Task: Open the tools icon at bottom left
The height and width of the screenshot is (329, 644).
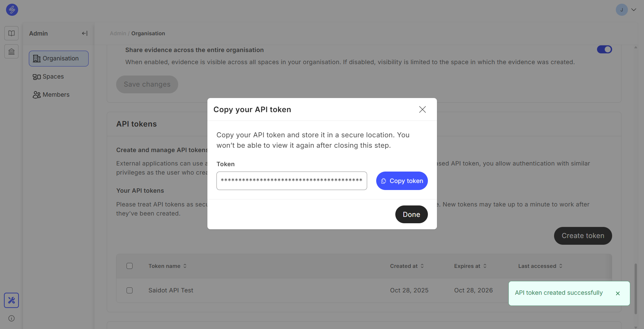Action: tap(11, 300)
